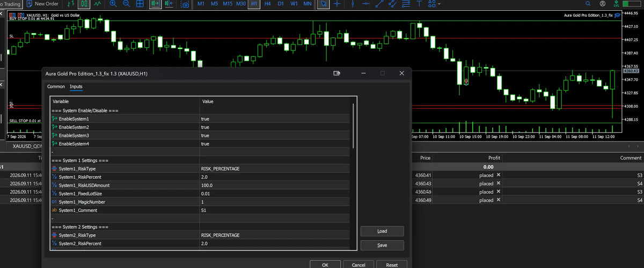Image resolution: width=644 pixels, height=268 pixels.
Task: Toggle EnableSystem4 value true
Action: [274, 144]
